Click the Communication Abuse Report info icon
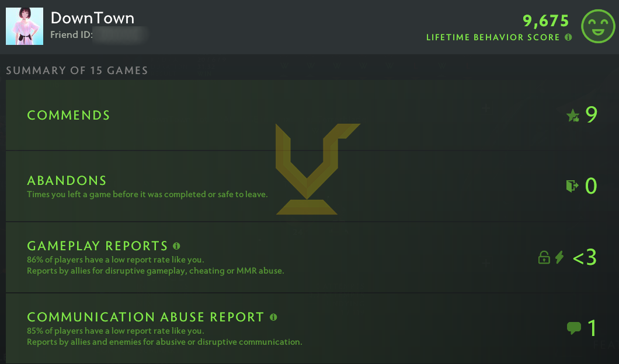Viewport: 619px width, 364px height. [273, 317]
